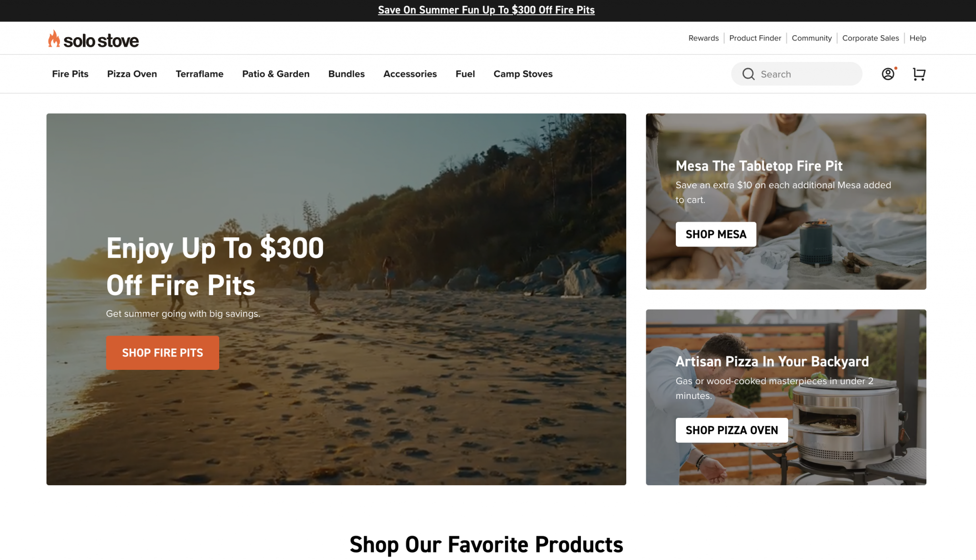Open the Pizza Oven menu
This screenshot has width=976, height=560.
(x=132, y=74)
